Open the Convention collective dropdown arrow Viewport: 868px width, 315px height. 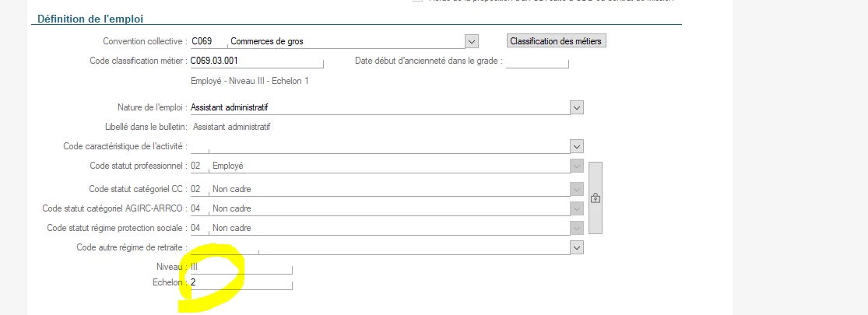(471, 41)
